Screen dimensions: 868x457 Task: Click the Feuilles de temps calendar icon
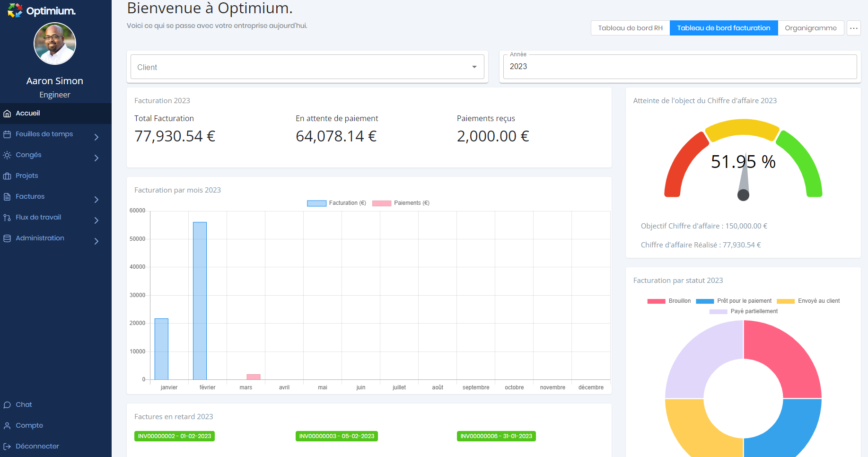tap(7, 134)
